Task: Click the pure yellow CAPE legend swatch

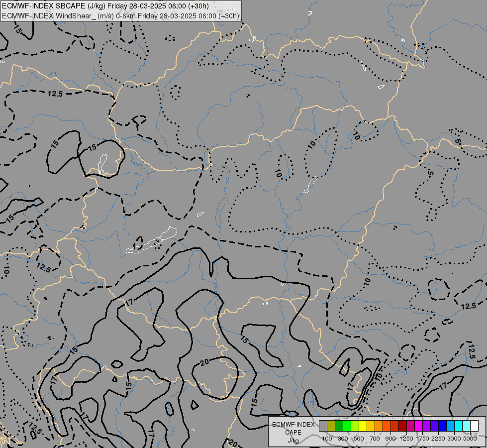Action: point(363,426)
